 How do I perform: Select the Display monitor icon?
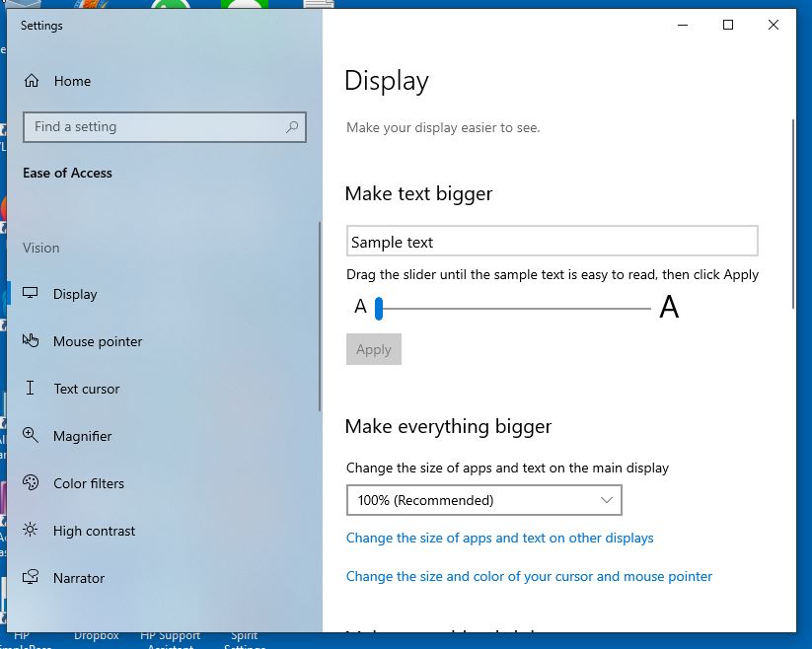tap(32, 294)
